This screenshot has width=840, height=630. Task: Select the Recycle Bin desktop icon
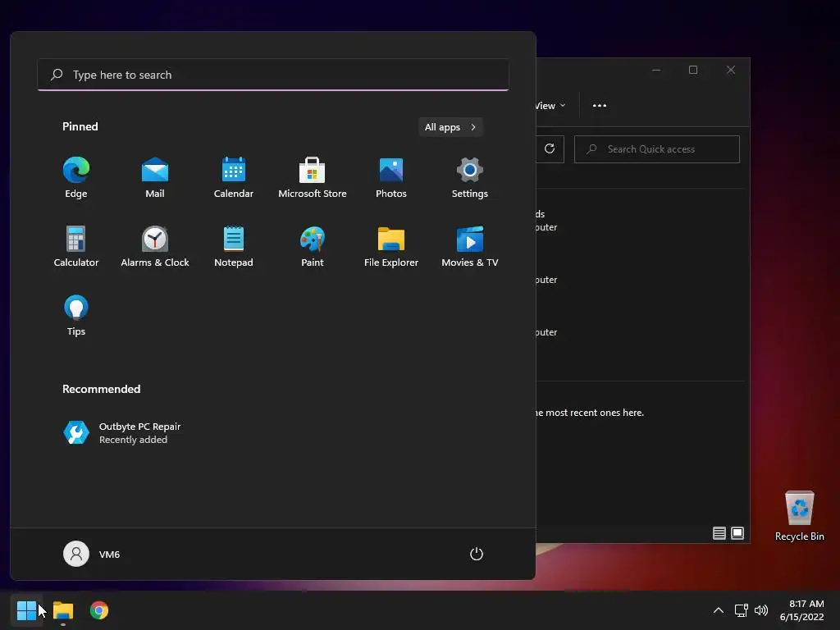coord(799,517)
